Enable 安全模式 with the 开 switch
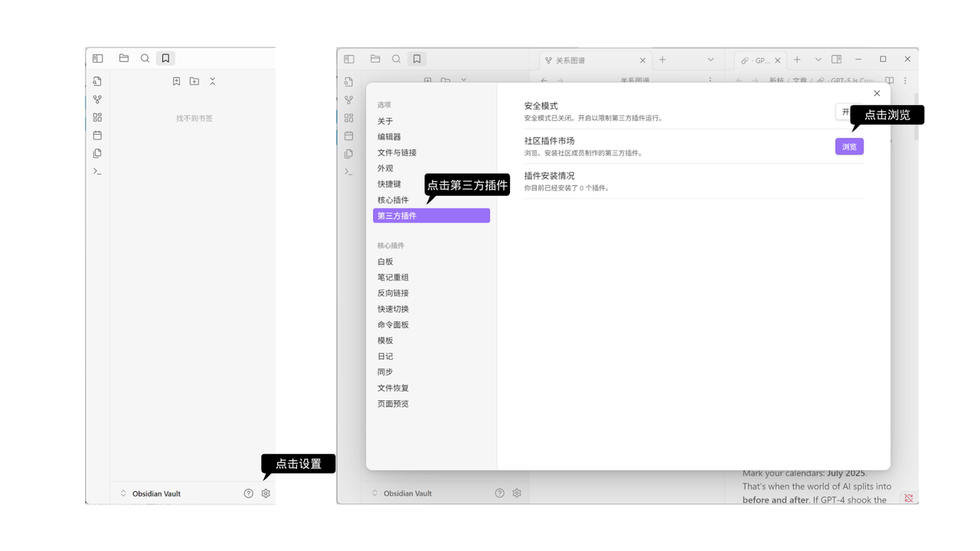 844,111
